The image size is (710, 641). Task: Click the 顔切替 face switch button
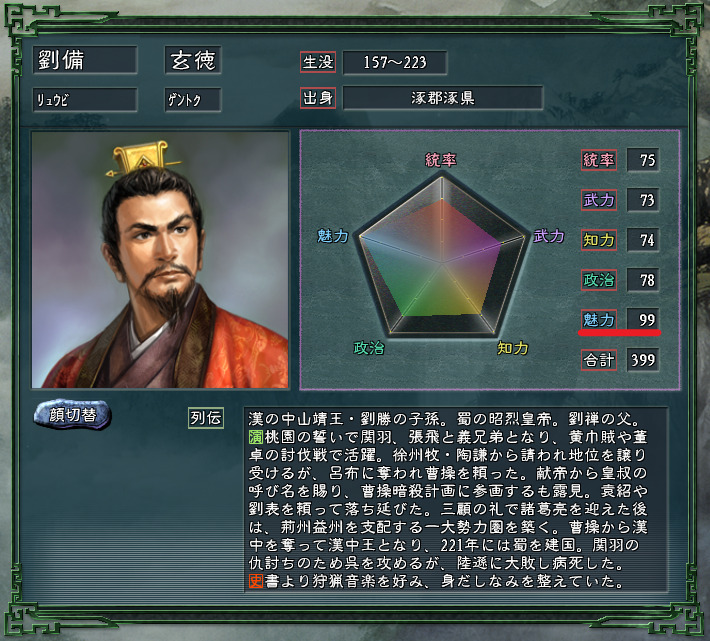click(x=72, y=414)
